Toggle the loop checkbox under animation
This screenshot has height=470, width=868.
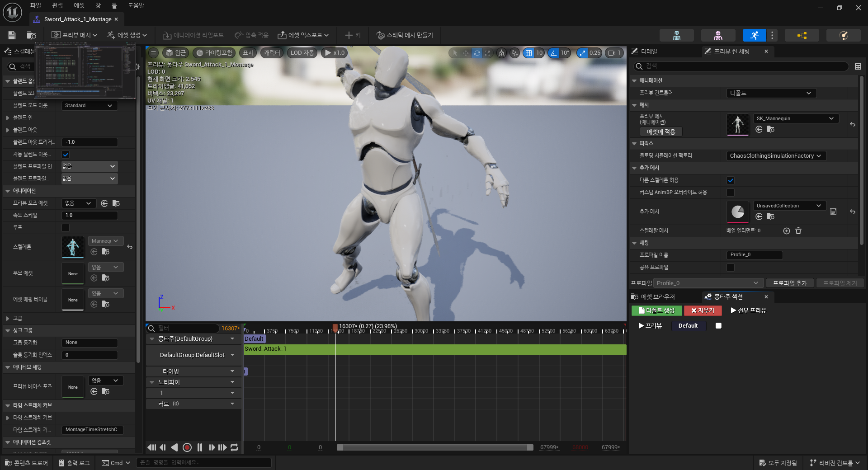coord(66,228)
